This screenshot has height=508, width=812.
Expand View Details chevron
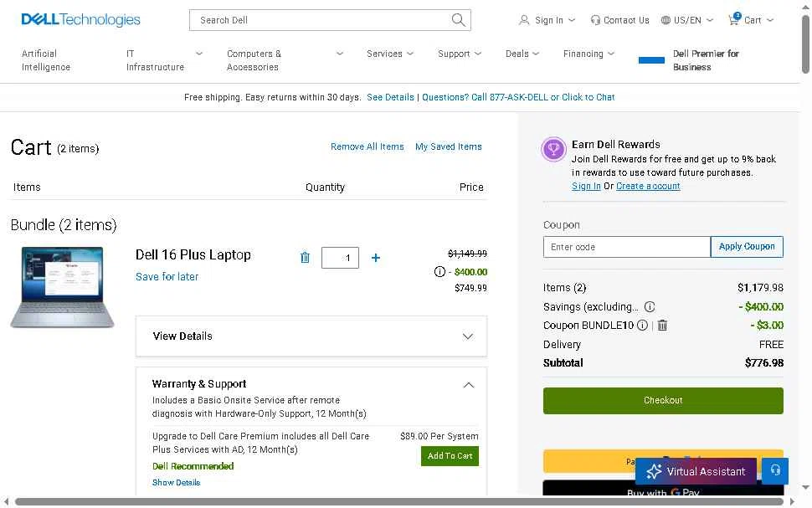tap(468, 336)
